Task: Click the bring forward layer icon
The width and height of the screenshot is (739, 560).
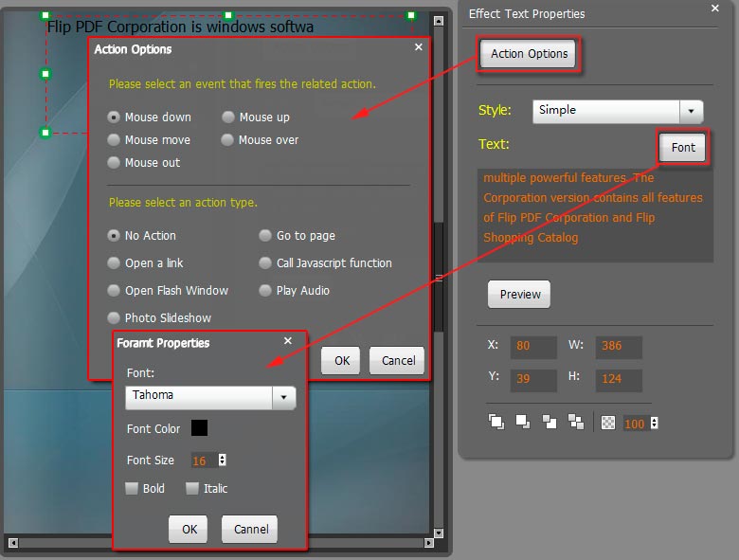Action: point(522,423)
